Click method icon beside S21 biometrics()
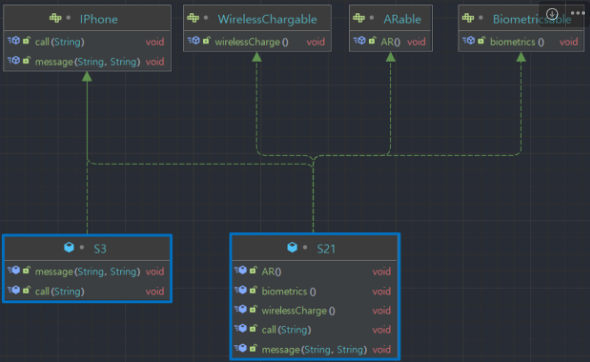 (241, 290)
